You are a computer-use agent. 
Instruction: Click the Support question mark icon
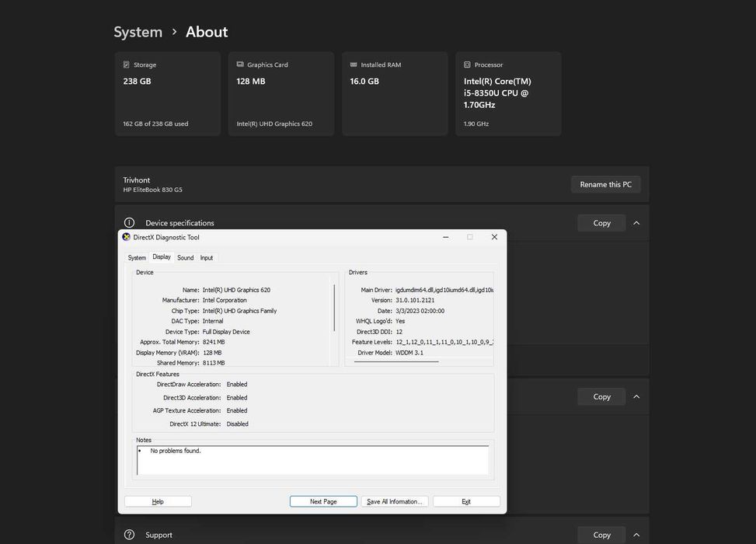[x=129, y=535]
